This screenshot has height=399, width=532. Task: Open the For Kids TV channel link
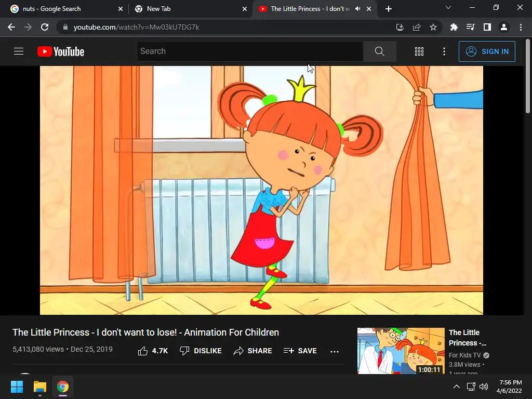[x=464, y=355]
